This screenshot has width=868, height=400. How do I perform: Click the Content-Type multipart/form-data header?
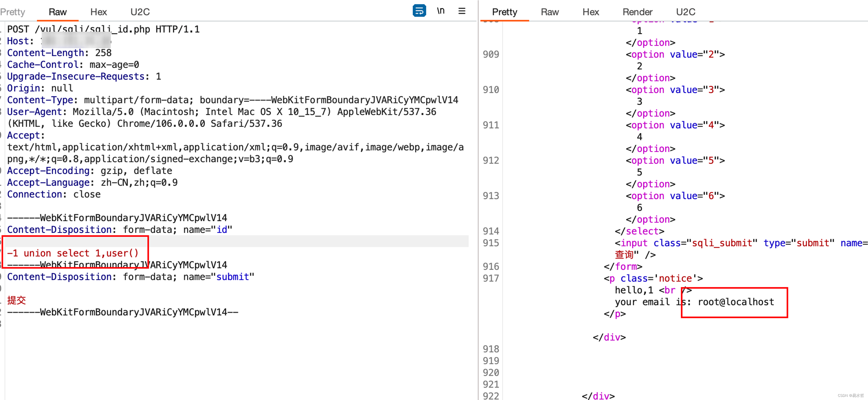pos(233,100)
